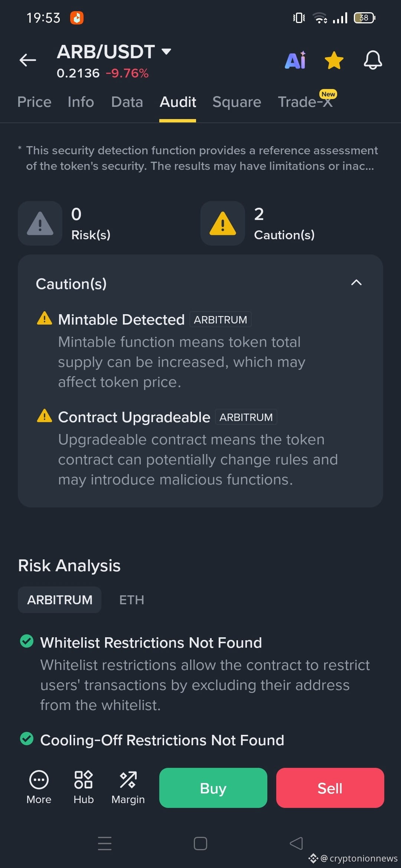Open the AI assistant icon
Screen dimensions: 401x868
click(296, 60)
